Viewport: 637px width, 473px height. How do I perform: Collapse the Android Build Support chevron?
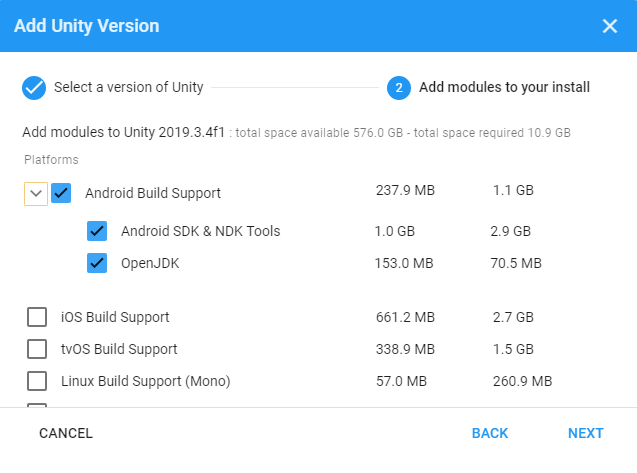coord(36,193)
